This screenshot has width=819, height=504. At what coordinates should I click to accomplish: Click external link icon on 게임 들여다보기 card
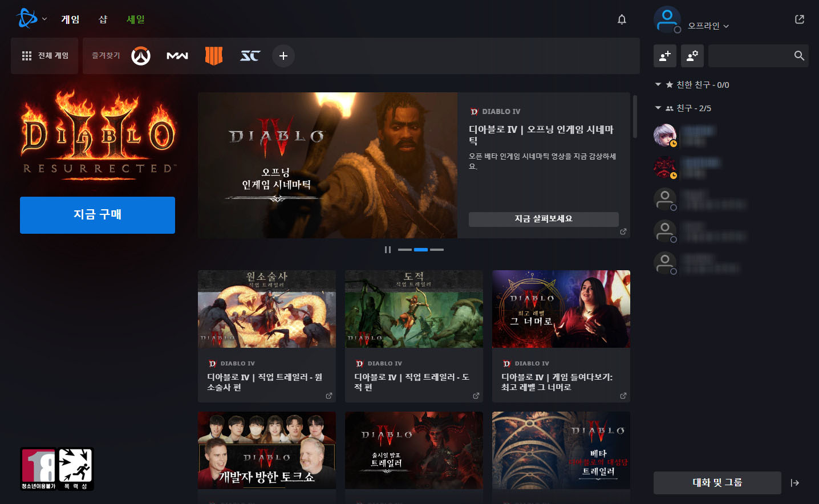pyautogui.click(x=623, y=396)
